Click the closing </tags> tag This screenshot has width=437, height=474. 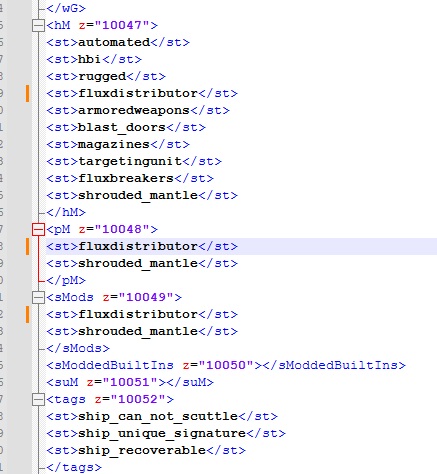[74, 467]
